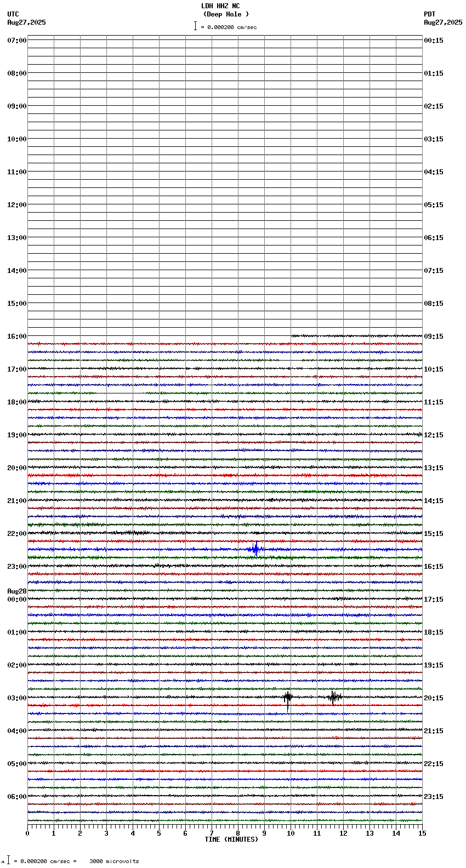This screenshot has height=868, width=466.
Task: Click the '08:00' UTC time label
Action: pyautogui.click(x=17, y=73)
